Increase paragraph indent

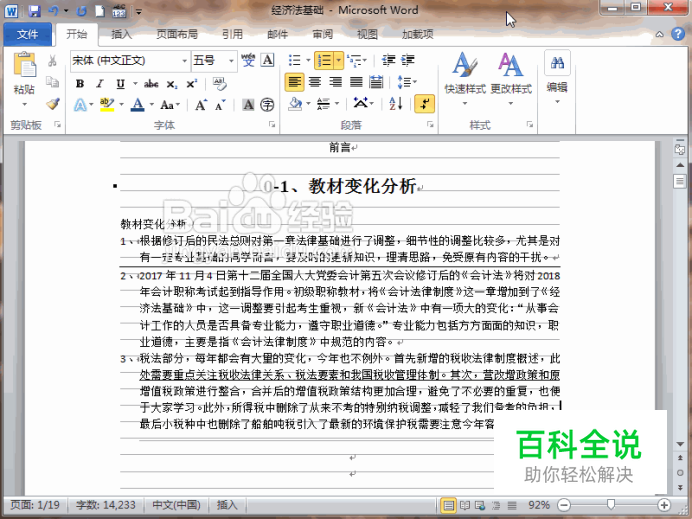407,60
